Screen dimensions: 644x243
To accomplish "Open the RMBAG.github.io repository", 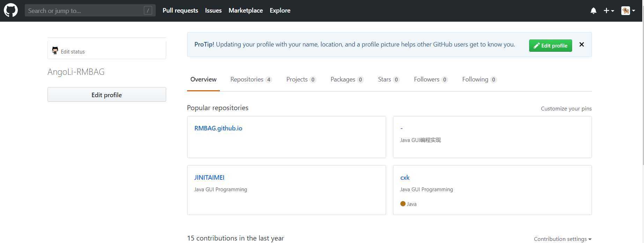I will point(218,128).
